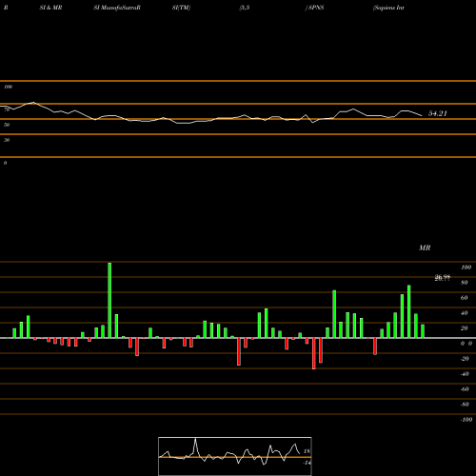
Task: Click the 18 label in mini chart
Action: tap(307, 451)
